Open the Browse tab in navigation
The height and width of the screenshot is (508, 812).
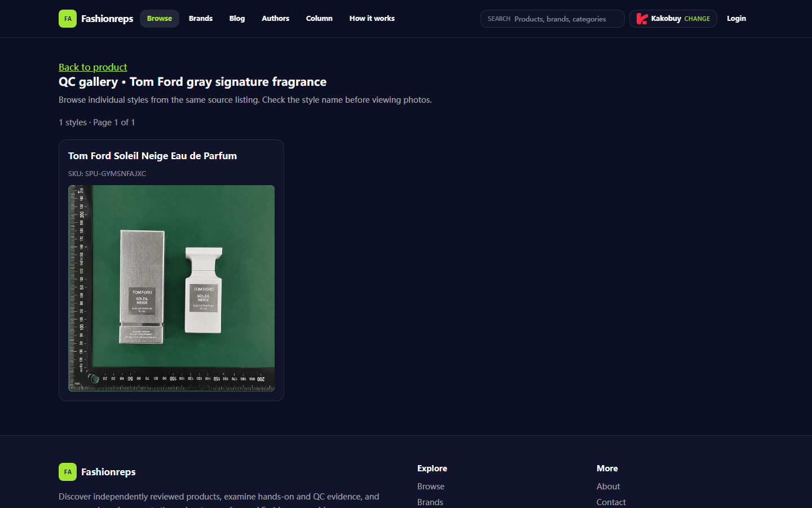[160, 19]
